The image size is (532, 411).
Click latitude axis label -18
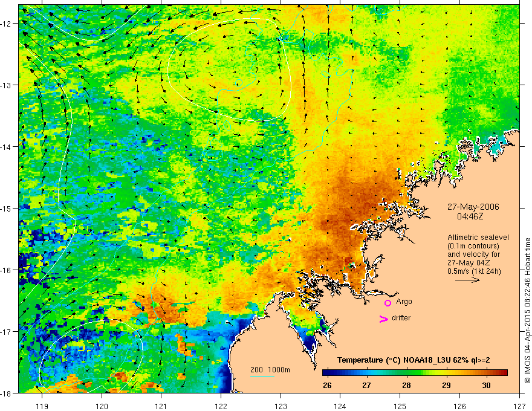[7, 393]
